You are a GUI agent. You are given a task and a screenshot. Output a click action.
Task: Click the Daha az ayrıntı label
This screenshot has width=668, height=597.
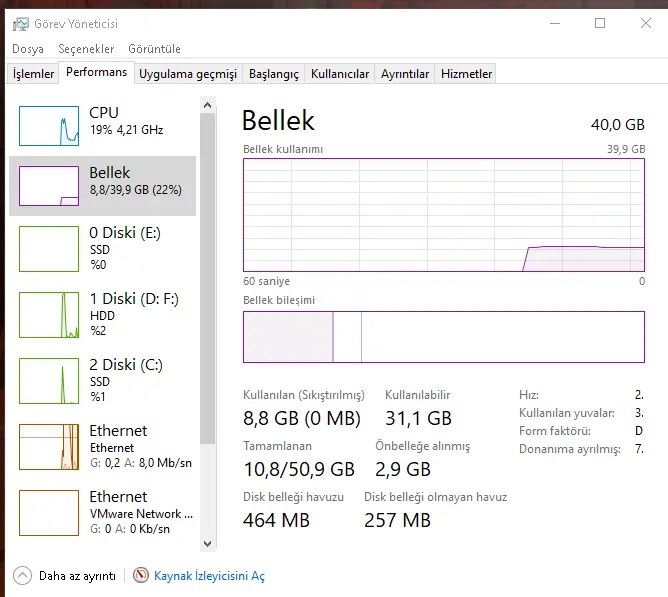coord(77,576)
